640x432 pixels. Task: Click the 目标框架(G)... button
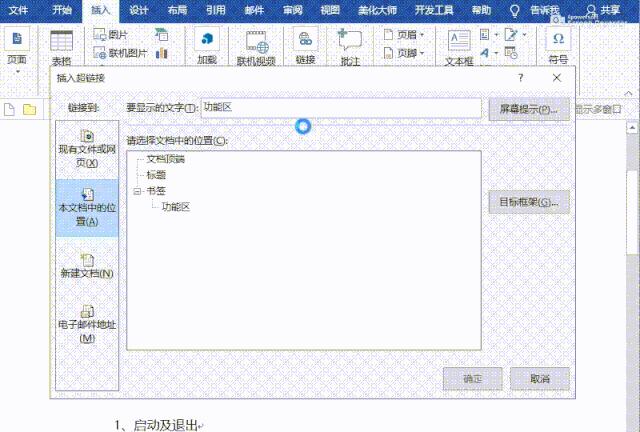pos(529,202)
